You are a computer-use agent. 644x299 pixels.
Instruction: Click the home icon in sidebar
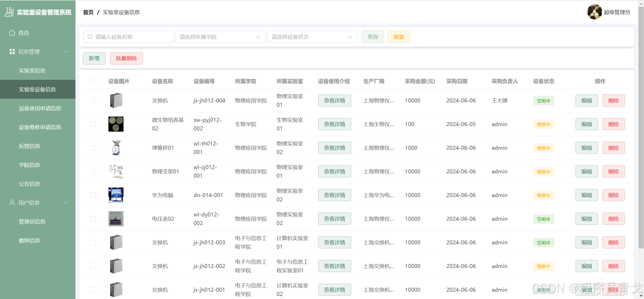click(12, 33)
